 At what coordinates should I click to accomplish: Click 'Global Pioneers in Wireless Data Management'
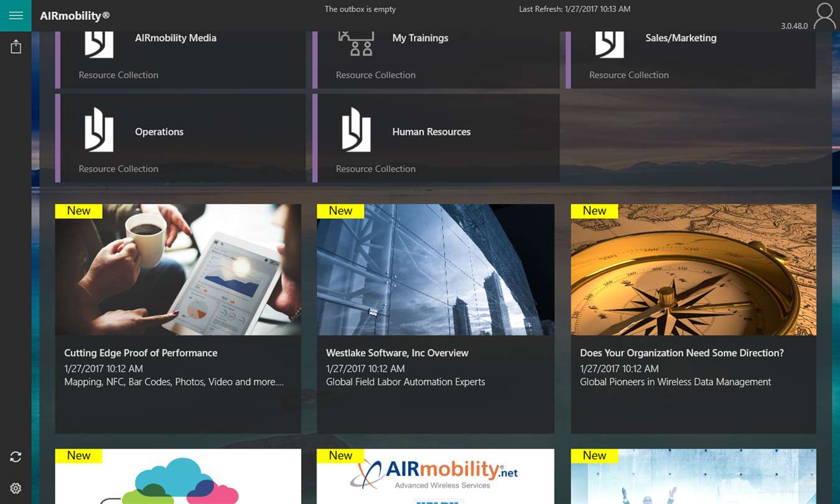coord(676,382)
